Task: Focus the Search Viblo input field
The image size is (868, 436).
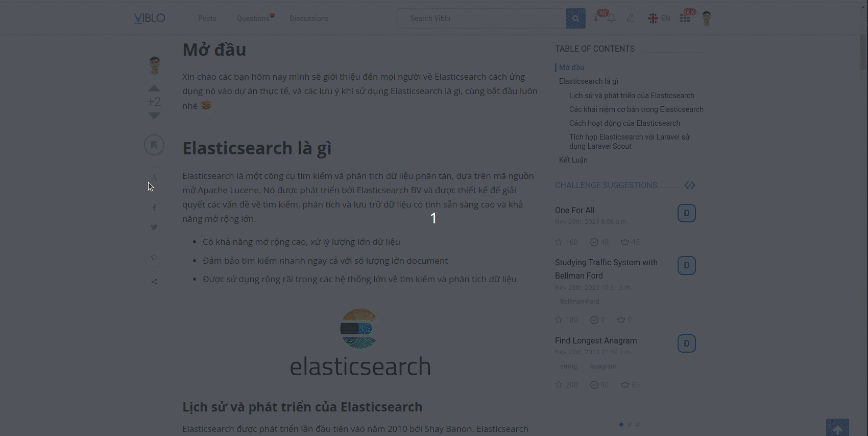Action: [481, 18]
